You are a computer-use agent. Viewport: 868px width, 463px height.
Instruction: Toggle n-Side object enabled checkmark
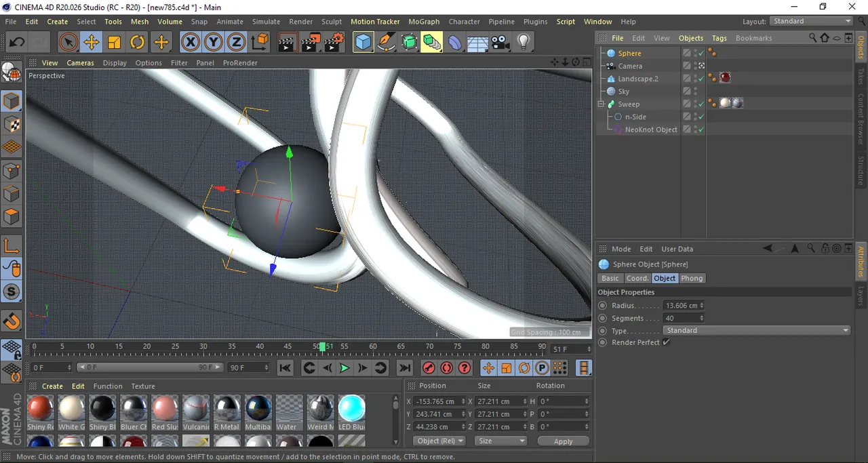(701, 117)
